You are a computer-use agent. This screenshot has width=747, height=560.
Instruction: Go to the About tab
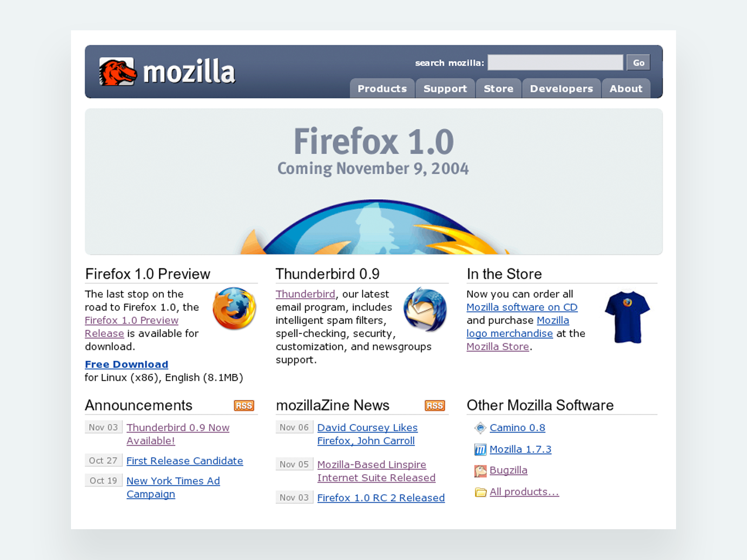[x=626, y=89]
